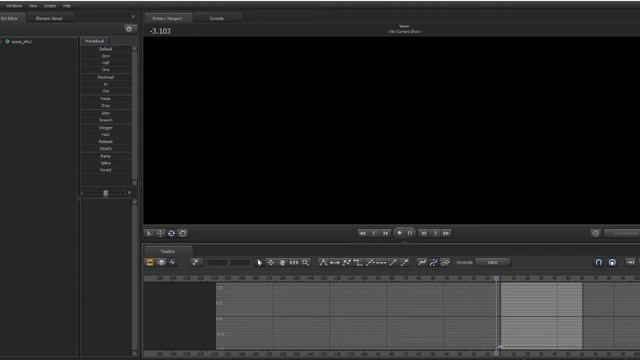Open the Window menu
The image size is (640, 360).
[x=14, y=6]
